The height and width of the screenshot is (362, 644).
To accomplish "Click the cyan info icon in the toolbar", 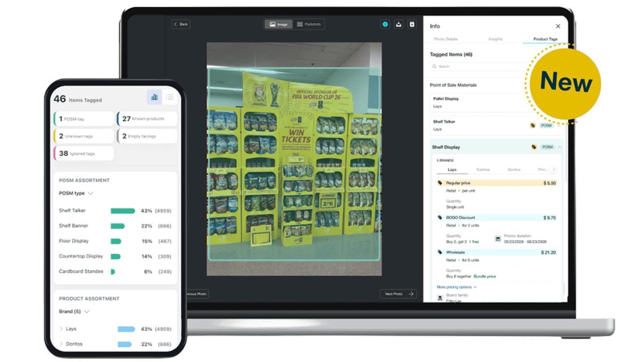I will (385, 24).
